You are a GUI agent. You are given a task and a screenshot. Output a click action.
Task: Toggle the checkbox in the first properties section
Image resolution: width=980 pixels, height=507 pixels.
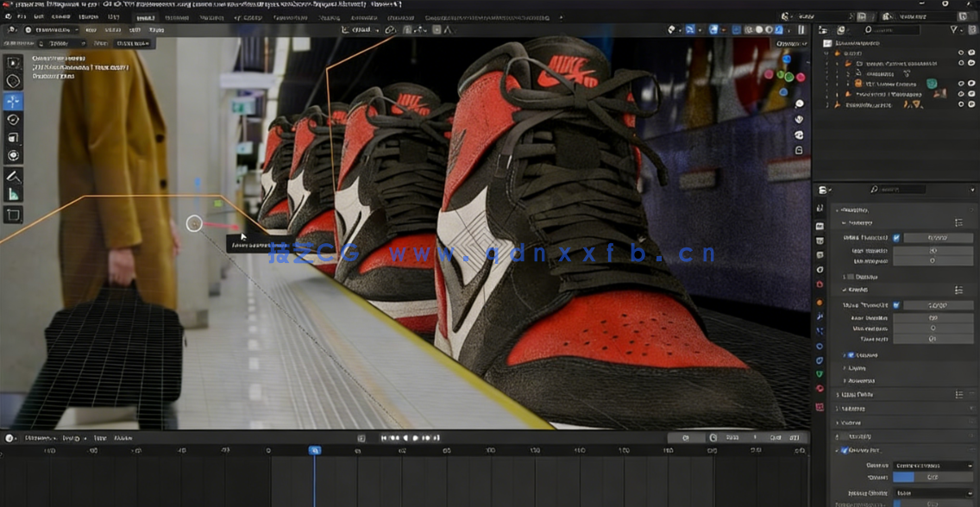(896, 238)
